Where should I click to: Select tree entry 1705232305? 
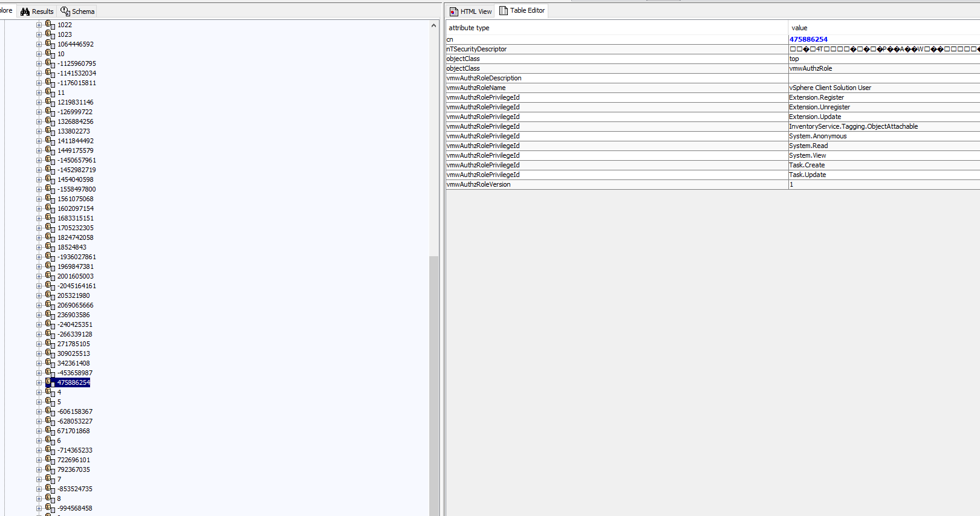[x=76, y=228]
